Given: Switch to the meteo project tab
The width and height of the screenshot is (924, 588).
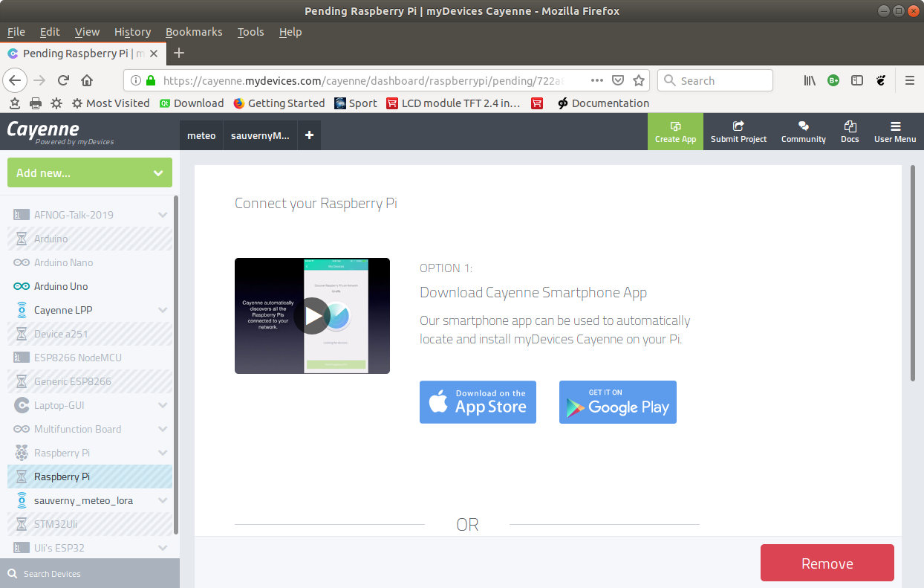Looking at the screenshot, I should [x=201, y=135].
